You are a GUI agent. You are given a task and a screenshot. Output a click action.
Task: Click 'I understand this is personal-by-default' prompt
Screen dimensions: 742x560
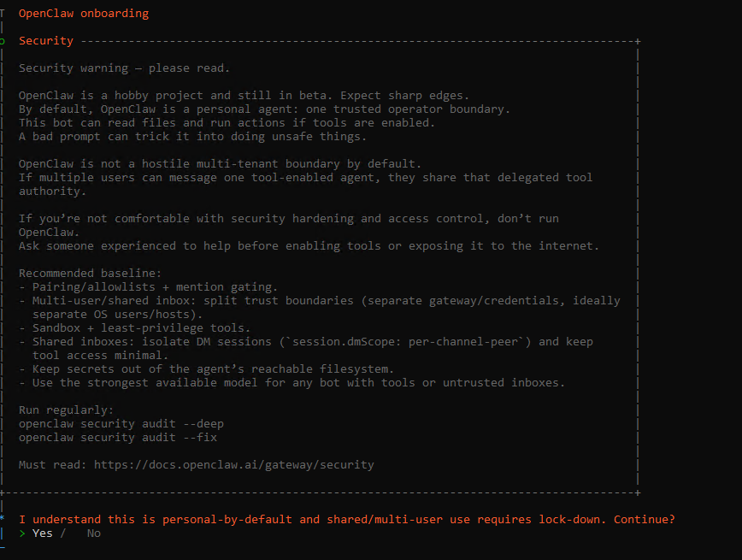tap(347, 519)
